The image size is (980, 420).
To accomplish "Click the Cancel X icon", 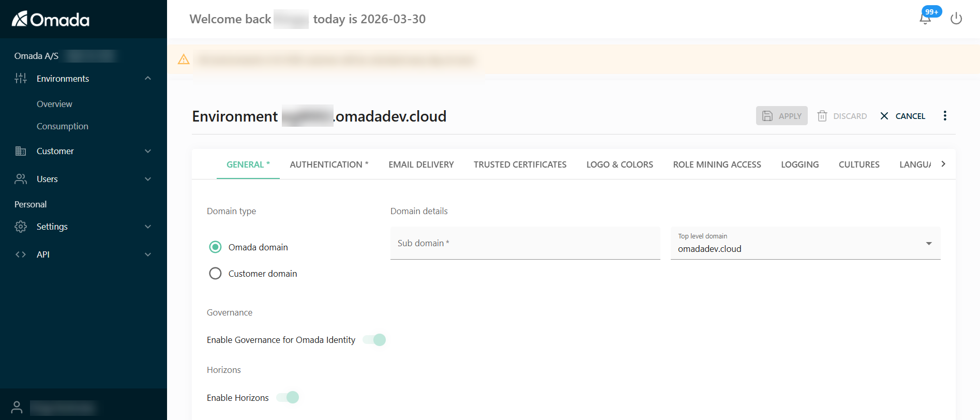I will tap(884, 116).
